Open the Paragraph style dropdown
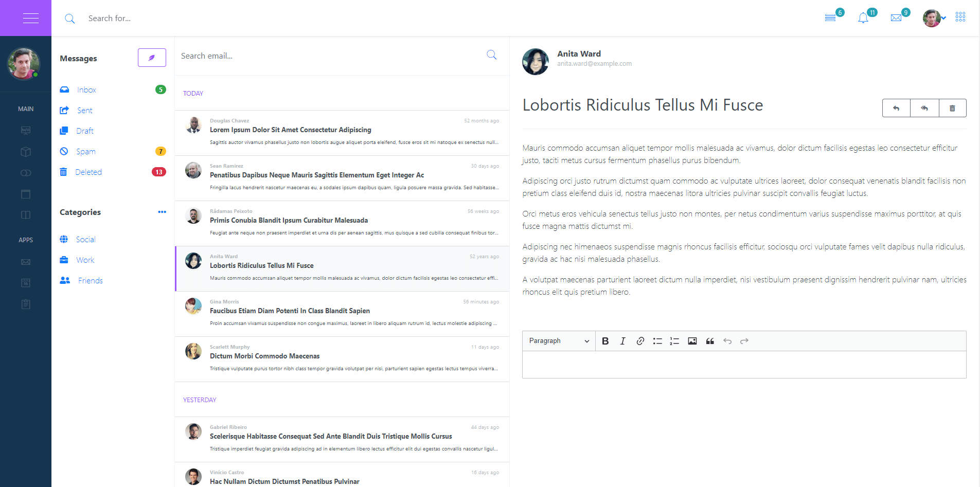Image resolution: width=980 pixels, height=487 pixels. [559, 341]
